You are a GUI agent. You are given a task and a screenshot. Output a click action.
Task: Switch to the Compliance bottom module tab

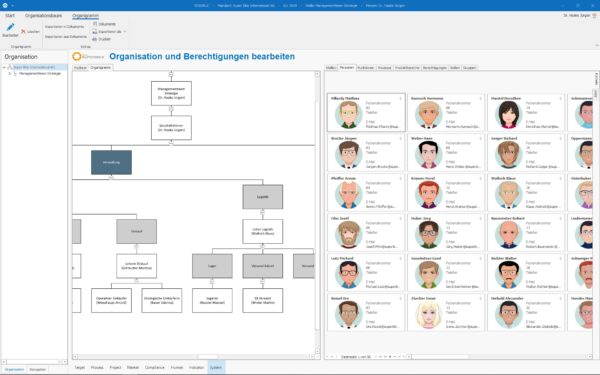coord(155,367)
